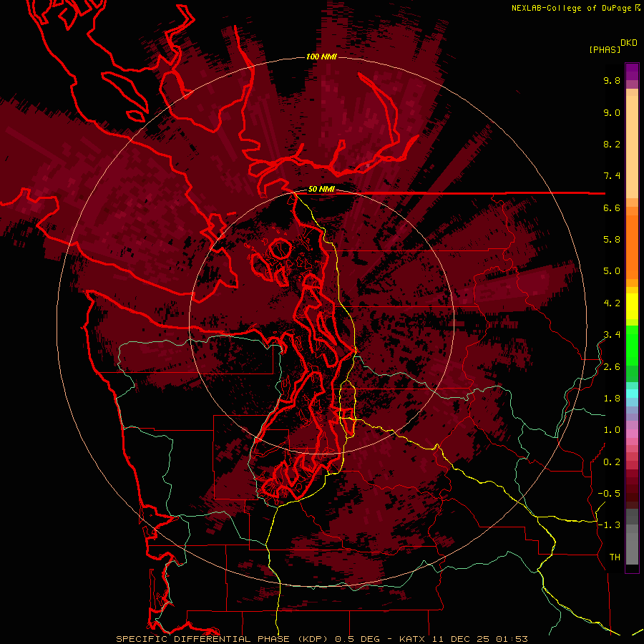Click the 6.6 scale value
Viewport: 644px width, 644px height.
(x=612, y=208)
